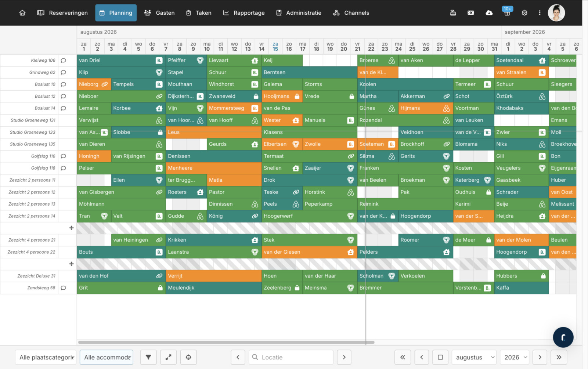Open the Alle accommodaties dropdown

click(107, 357)
